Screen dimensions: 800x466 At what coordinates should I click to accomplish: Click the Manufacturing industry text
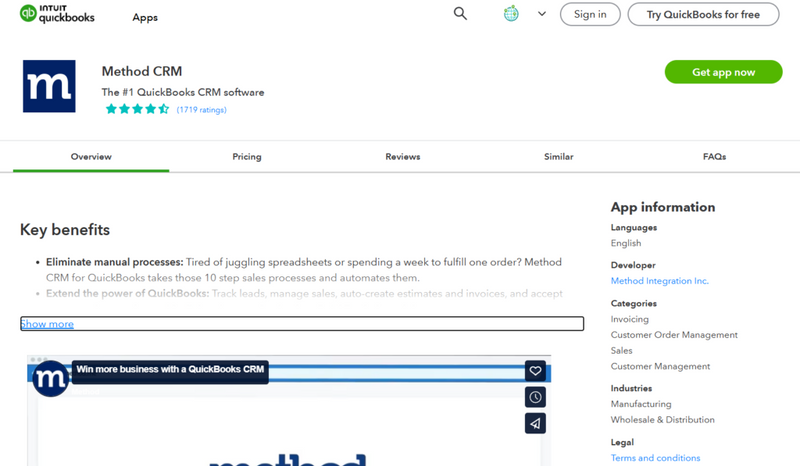coord(641,404)
